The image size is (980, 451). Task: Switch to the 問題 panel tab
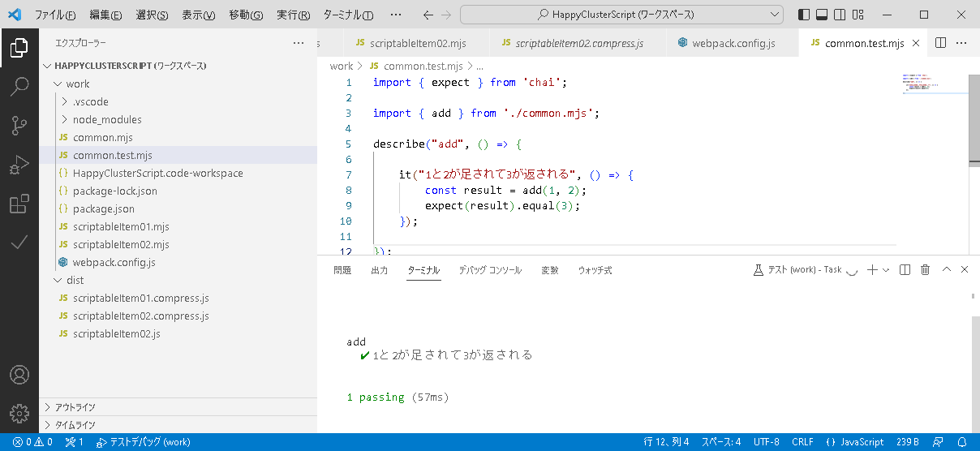[x=342, y=270]
